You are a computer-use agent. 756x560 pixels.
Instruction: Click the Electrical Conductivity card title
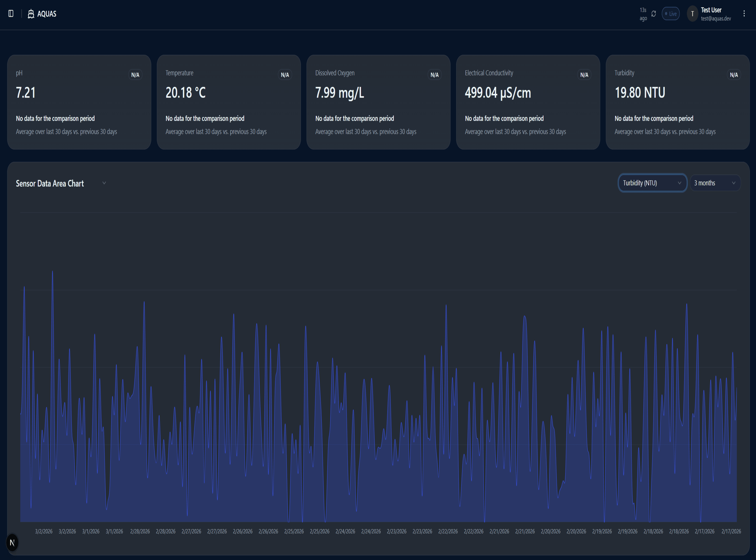(489, 73)
